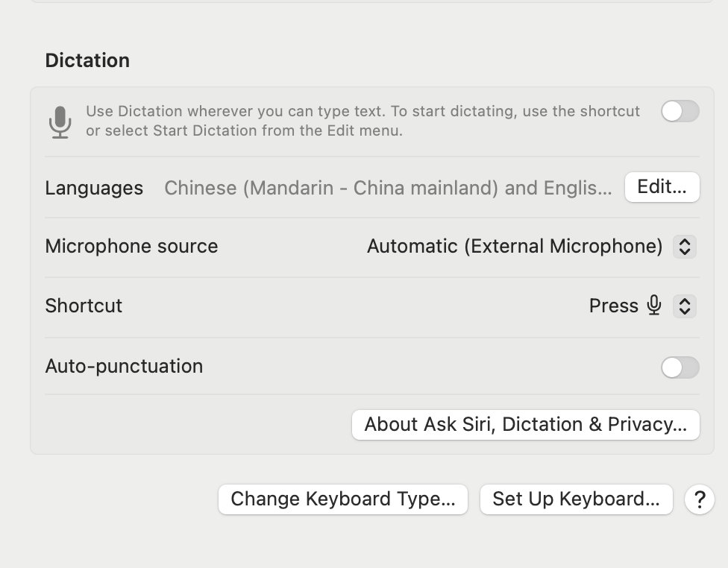Click the Press shortcut value text
The width and height of the screenshot is (728, 568).
(x=613, y=306)
